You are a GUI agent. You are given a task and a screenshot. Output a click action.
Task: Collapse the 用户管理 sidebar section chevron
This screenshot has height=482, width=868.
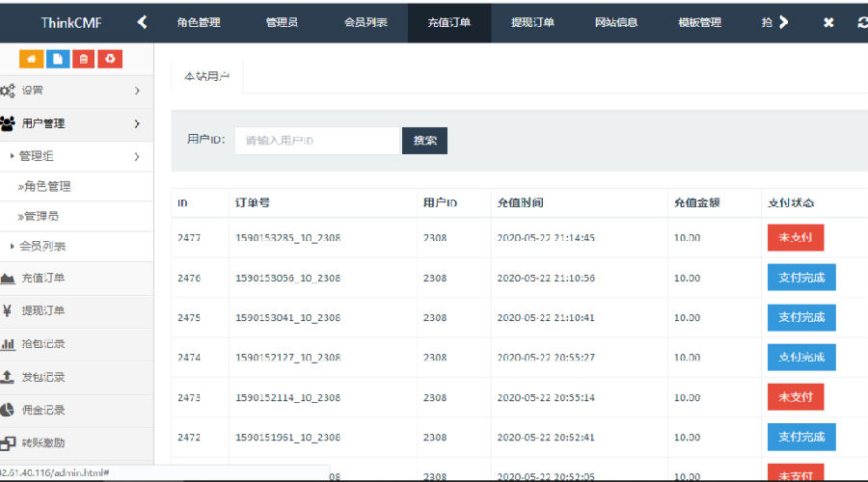coord(137,124)
